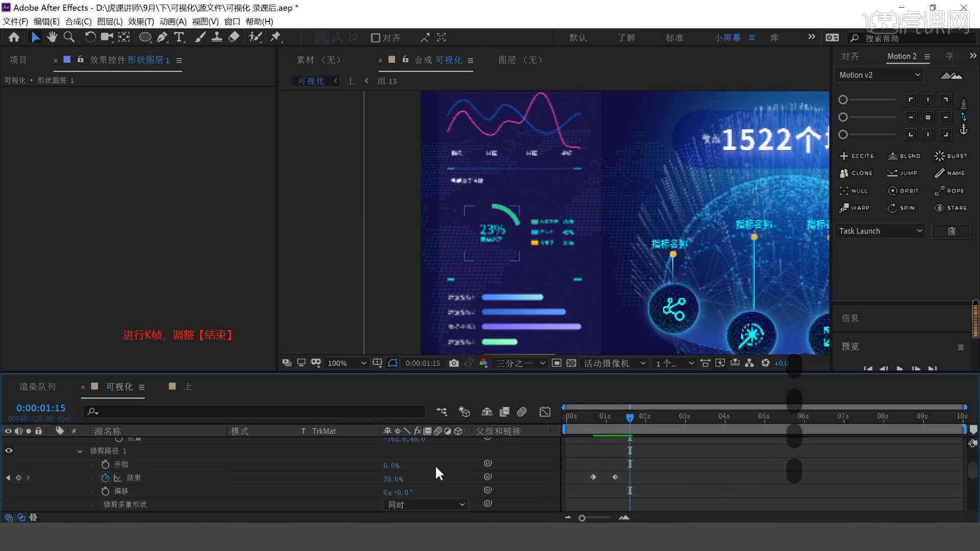This screenshot has height=551, width=980.
Task: Select the Zoom magnifier tool
Action: 69,37
